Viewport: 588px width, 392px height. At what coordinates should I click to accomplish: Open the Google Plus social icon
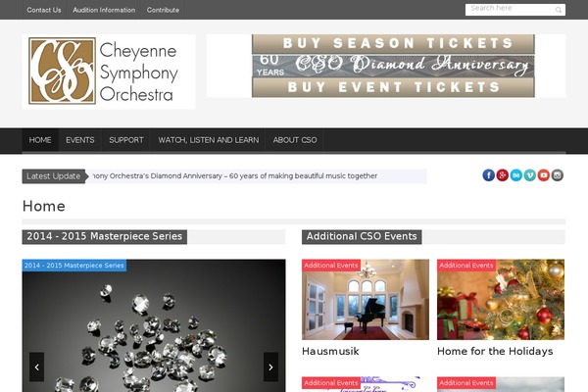click(x=503, y=175)
